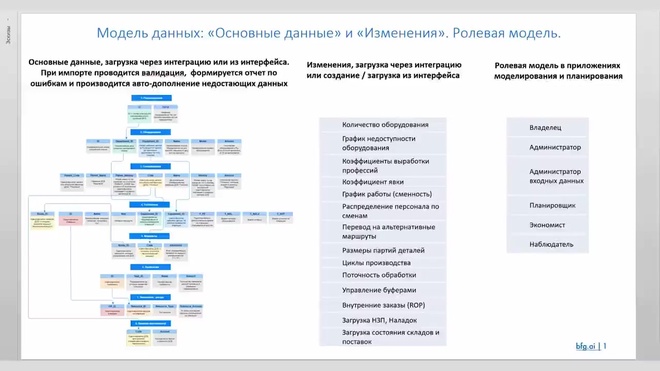Select 'Администратор входных данных' role row

(x=547, y=176)
